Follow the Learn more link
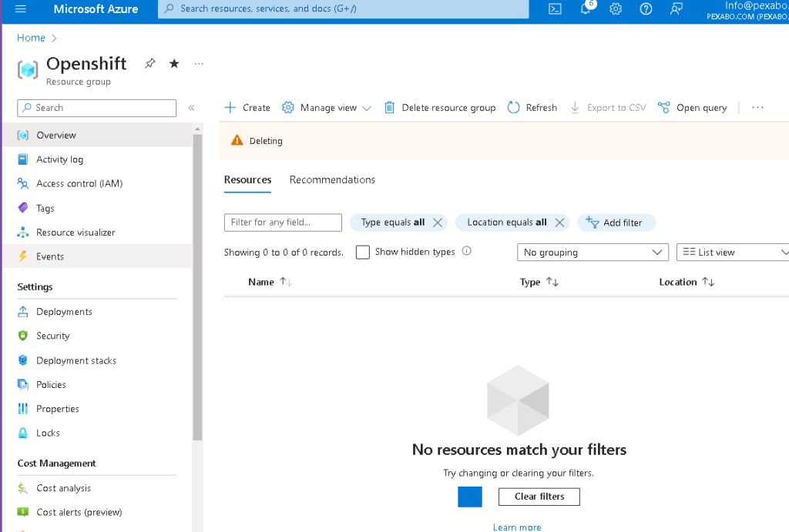The width and height of the screenshot is (789, 532). click(x=517, y=527)
